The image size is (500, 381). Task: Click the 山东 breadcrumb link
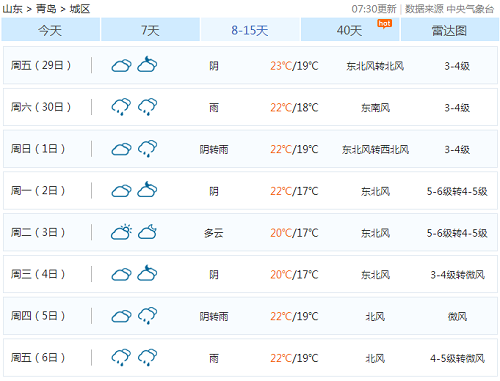pos(12,9)
